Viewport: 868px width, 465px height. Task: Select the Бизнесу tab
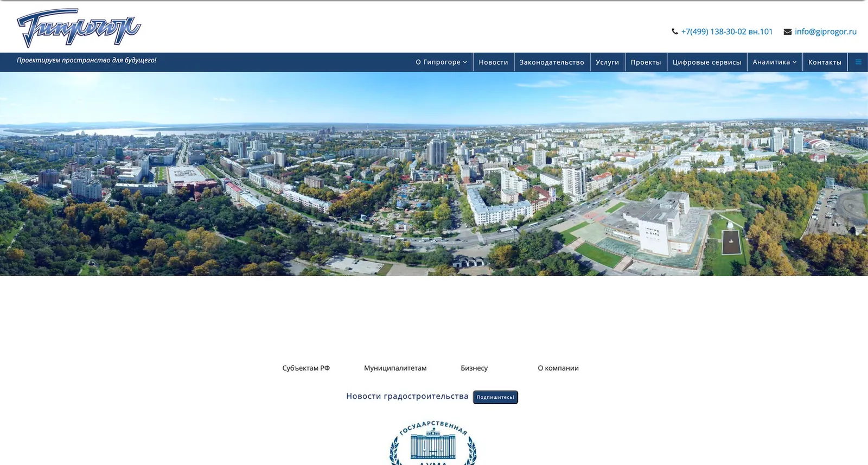click(474, 368)
